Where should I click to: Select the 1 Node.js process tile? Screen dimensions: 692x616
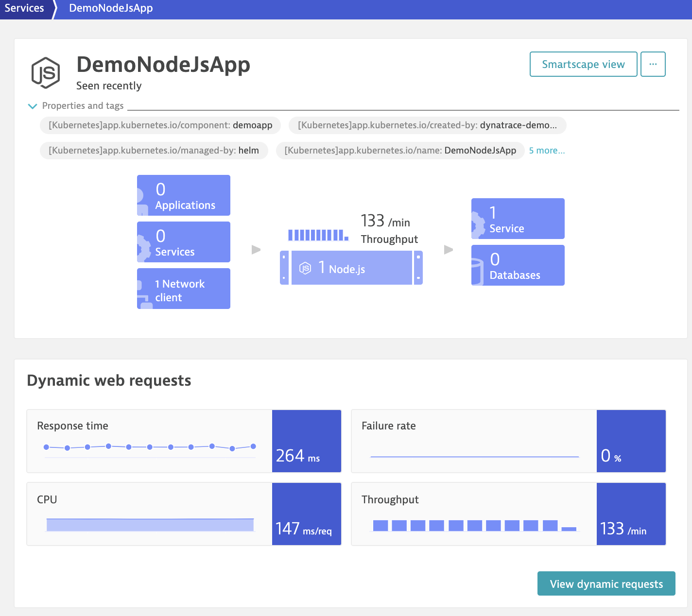351,268
